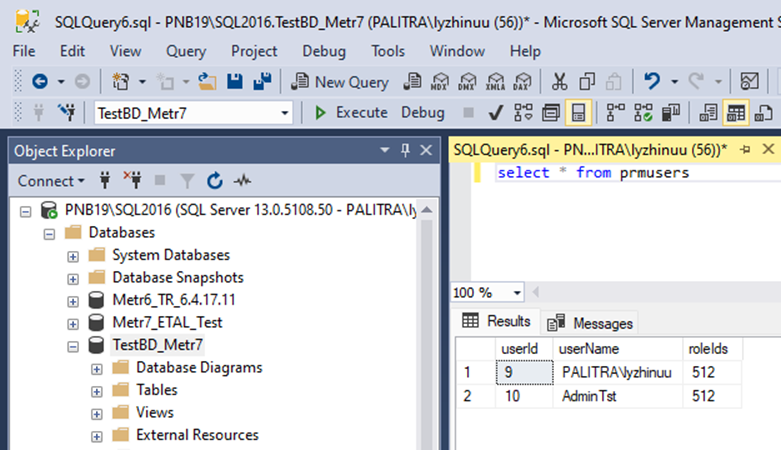Image resolution: width=781 pixels, height=450 pixels.
Task: Open the Edit menu
Action: (x=72, y=51)
